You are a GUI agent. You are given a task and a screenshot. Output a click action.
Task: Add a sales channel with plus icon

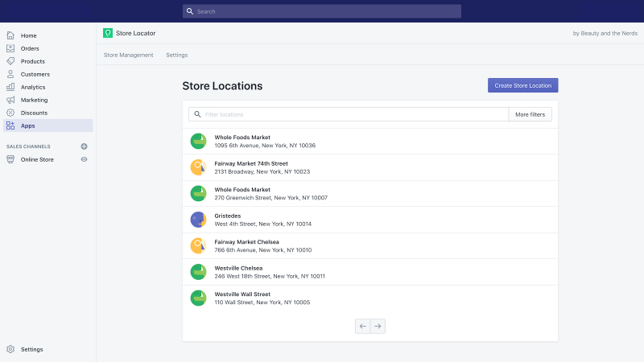pyautogui.click(x=85, y=146)
